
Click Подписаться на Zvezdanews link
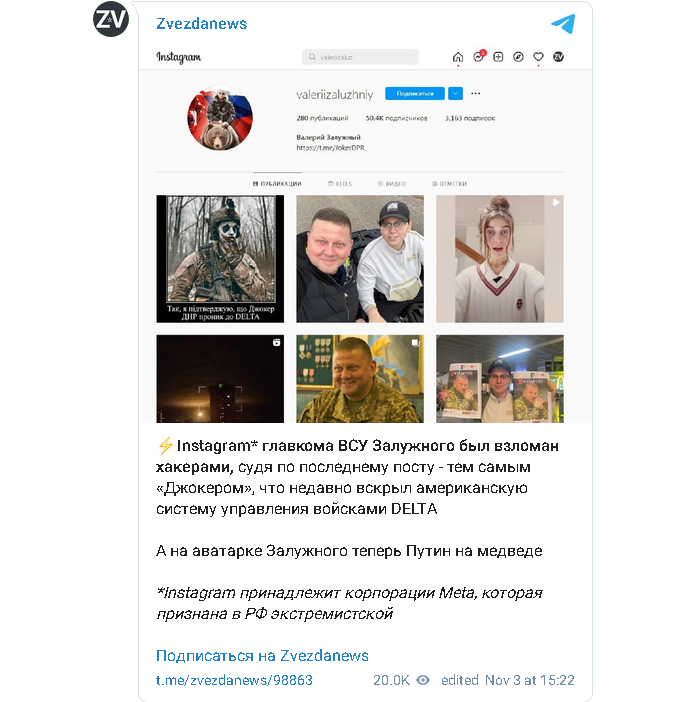262,655
